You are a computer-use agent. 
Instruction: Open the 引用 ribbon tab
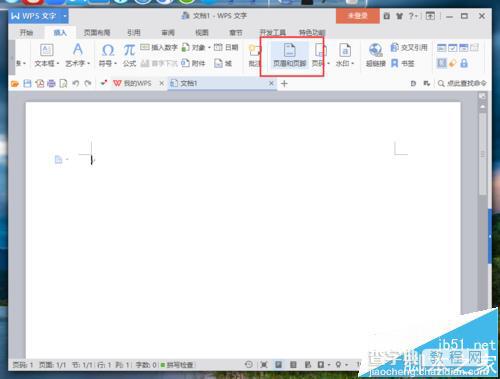pos(134,32)
